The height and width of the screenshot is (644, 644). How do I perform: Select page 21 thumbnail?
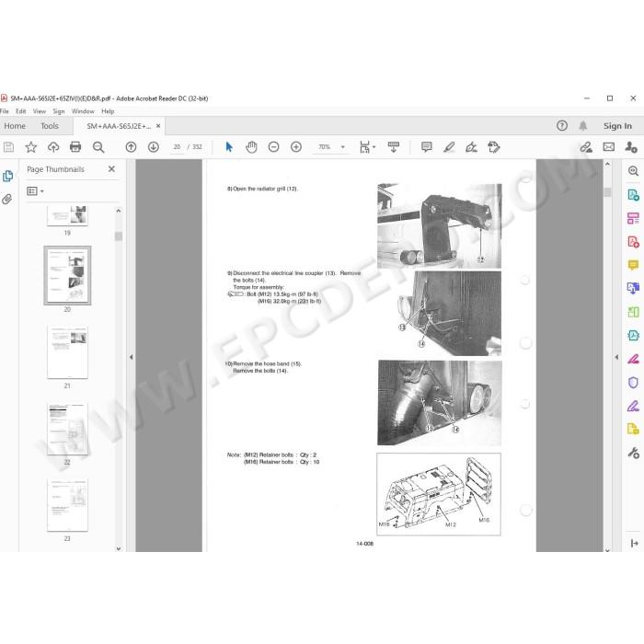pos(67,352)
